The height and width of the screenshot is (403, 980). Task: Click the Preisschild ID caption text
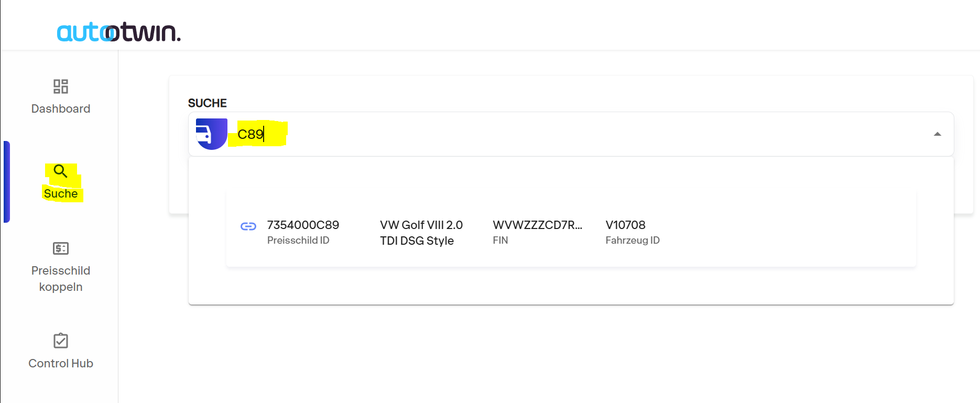(298, 240)
